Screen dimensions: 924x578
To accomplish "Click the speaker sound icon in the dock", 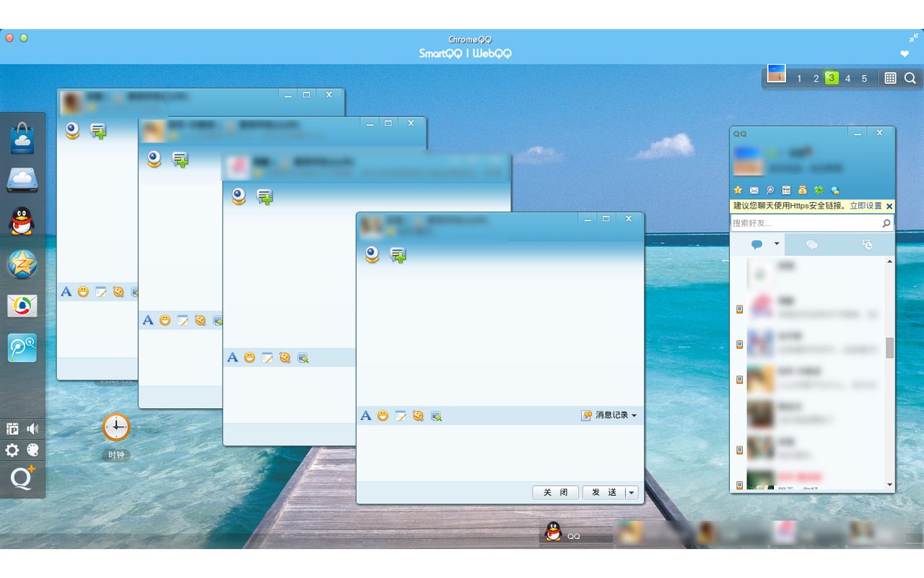I will (x=32, y=429).
